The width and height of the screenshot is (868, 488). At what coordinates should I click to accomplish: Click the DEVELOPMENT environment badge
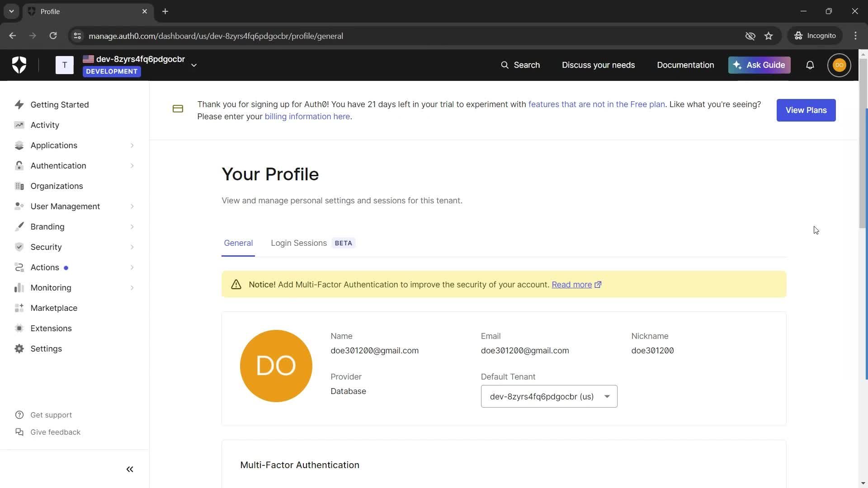click(x=112, y=71)
